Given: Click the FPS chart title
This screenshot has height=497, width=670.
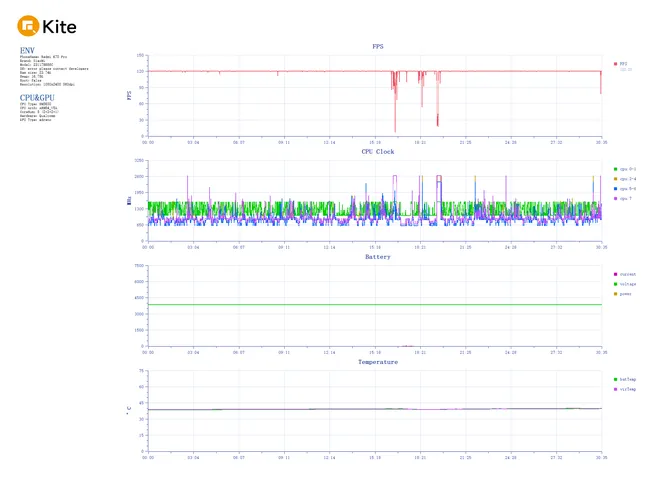Looking at the screenshot, I should click(x=377, y=46).
